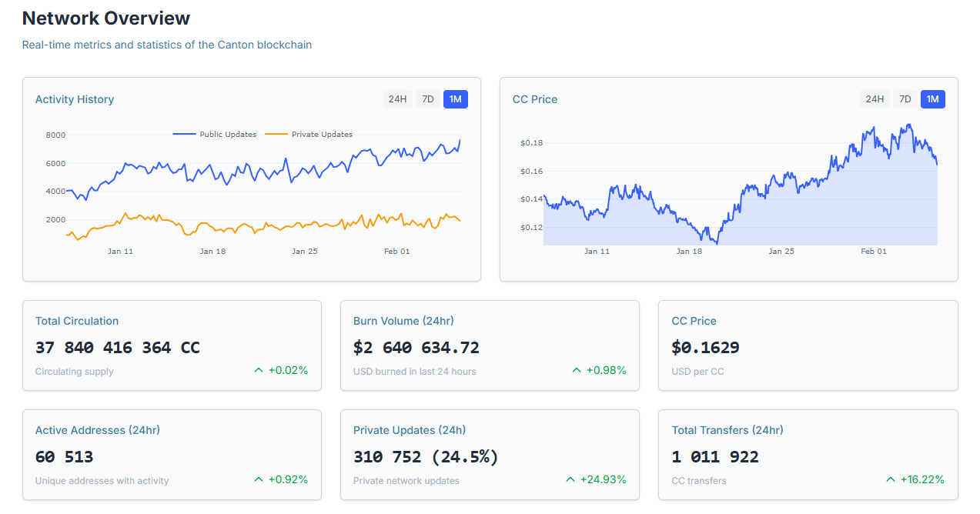Open the Activity History chart title

click(x=75, y=99)
